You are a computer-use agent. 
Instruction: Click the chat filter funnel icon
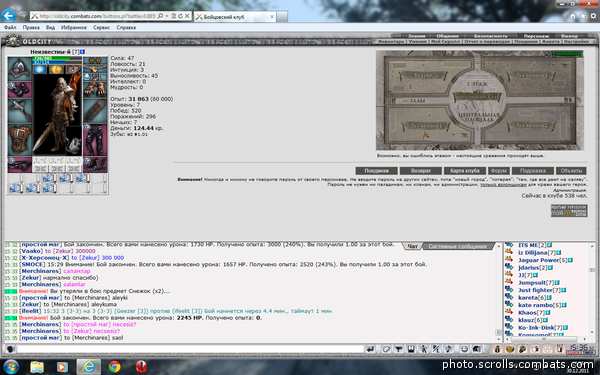coord(398,349)
